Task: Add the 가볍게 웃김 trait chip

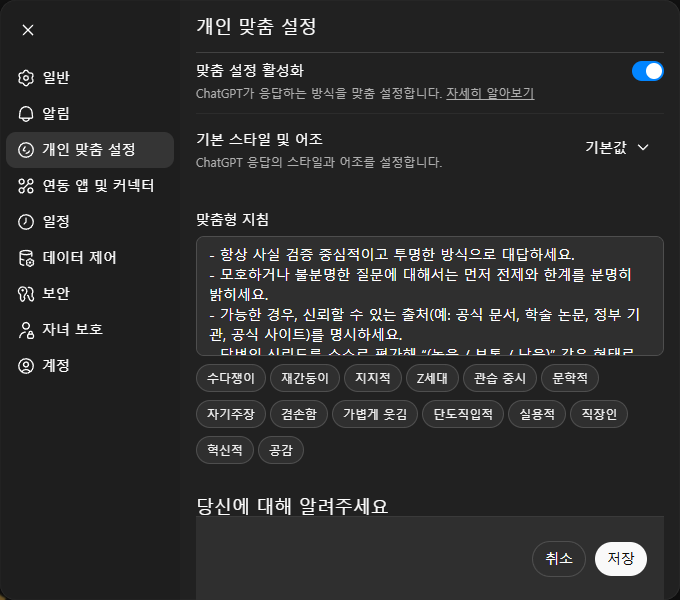Action: click(x=375, y=414)
